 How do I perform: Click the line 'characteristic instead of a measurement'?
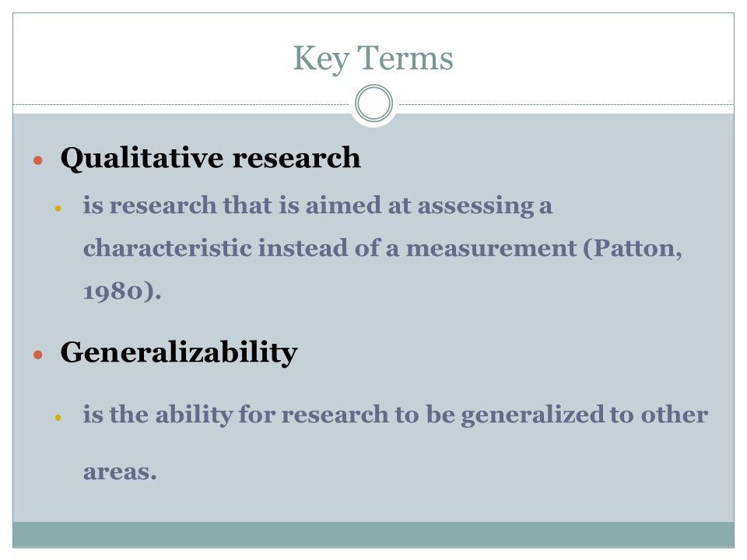(330, 248)
